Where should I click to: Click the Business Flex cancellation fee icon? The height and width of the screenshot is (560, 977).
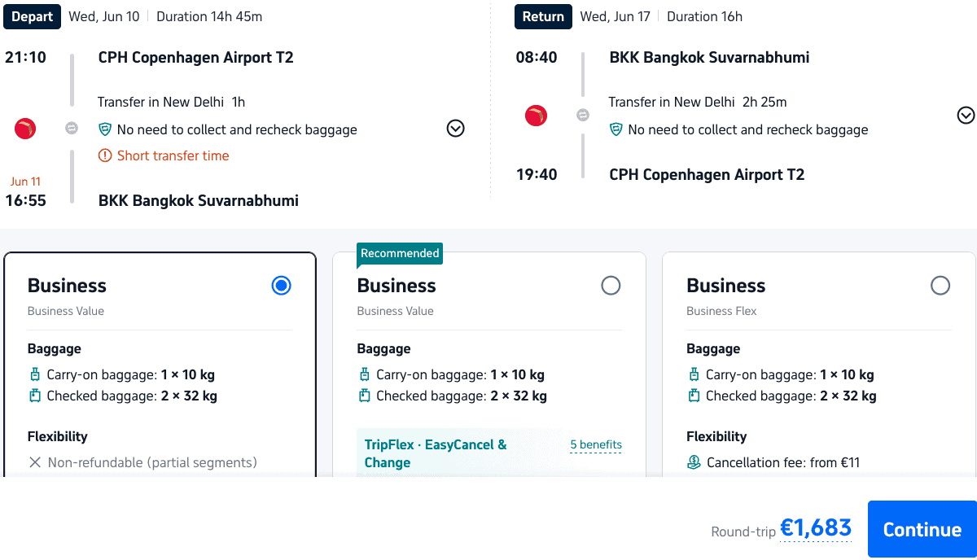click(x=694, y=462)
